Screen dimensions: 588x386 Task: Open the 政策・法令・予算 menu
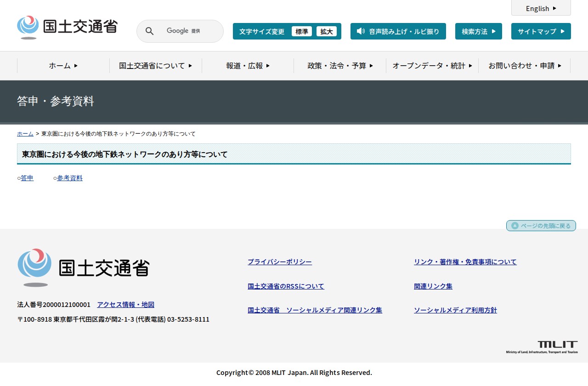tap(340, 66)
